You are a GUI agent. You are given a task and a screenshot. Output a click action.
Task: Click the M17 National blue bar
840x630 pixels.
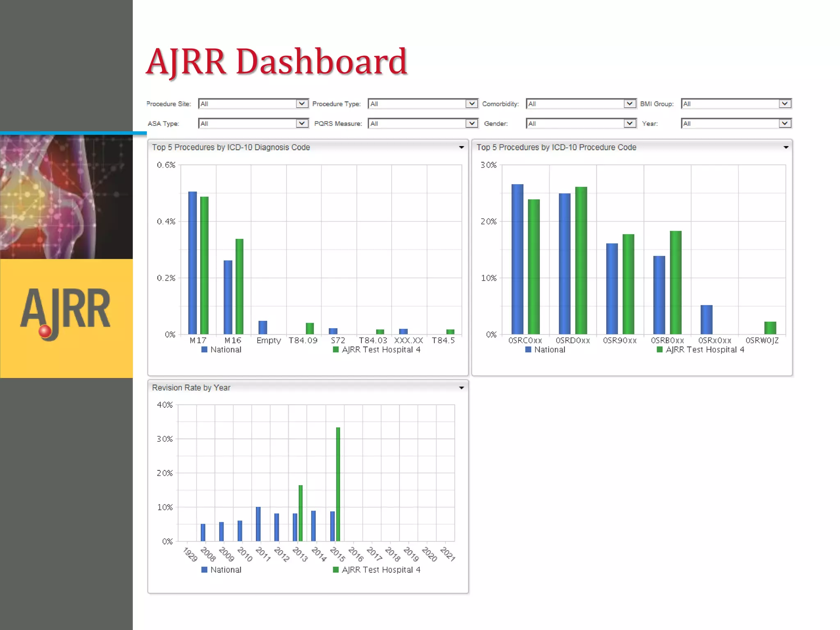pos(192,263)
